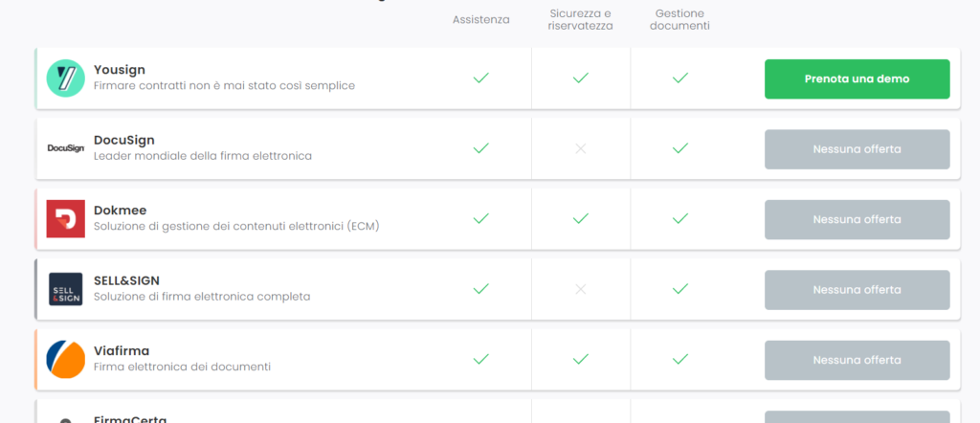Open the SELL&SIGN title link
This screenshot has width=980, height=423.
click(127, 280)
